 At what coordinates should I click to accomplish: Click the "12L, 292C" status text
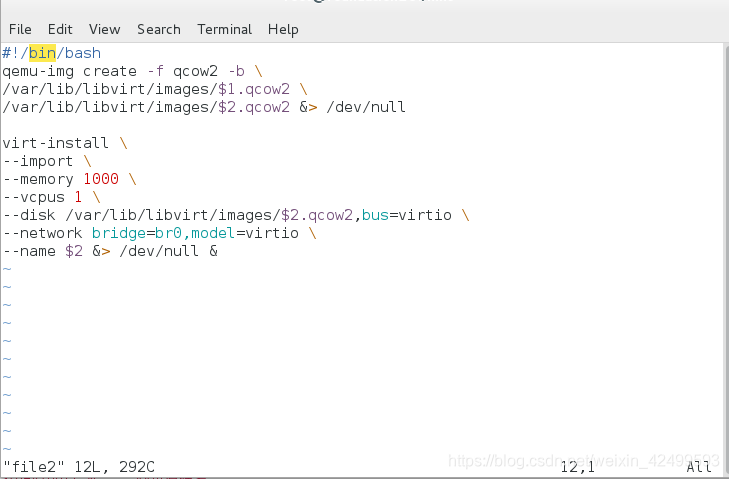tap(114, 466)
